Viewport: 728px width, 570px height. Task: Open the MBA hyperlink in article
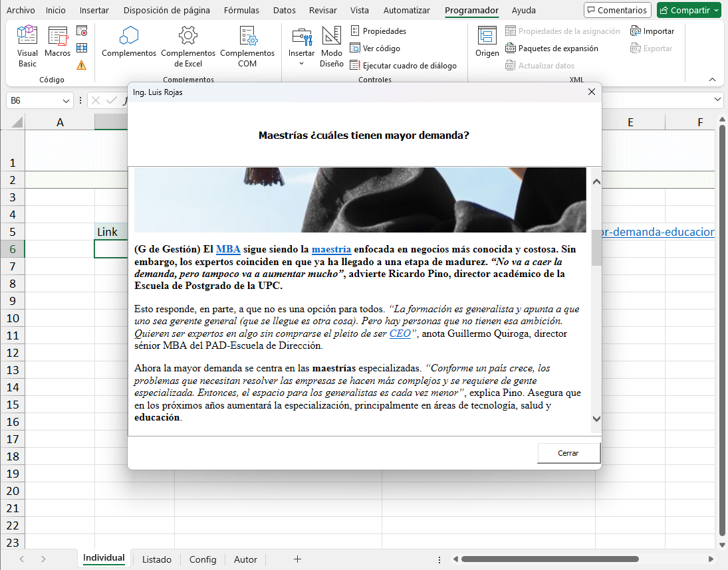coord(228,250)
